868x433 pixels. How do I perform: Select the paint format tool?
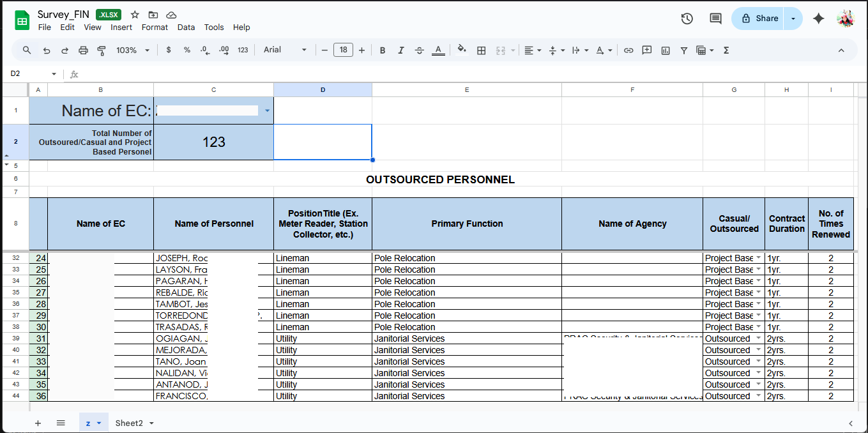click(101, 50)
